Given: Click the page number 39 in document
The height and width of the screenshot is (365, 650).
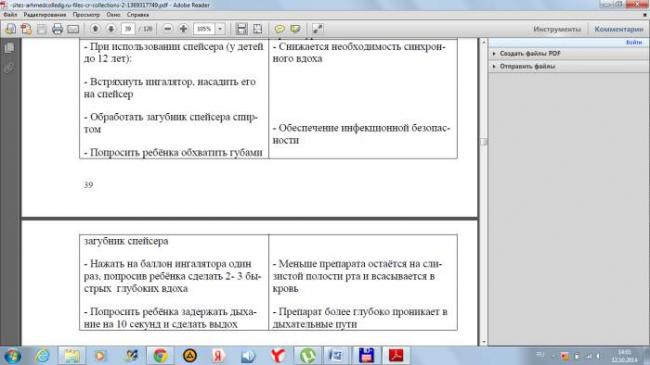Looking at the screenshot, I should click(x=88, y=185).
